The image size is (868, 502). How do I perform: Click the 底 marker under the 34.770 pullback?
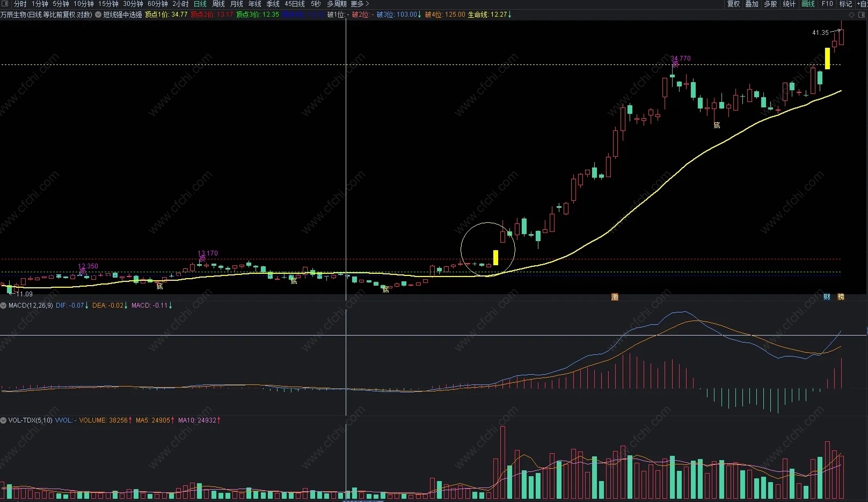coord(717,126)
